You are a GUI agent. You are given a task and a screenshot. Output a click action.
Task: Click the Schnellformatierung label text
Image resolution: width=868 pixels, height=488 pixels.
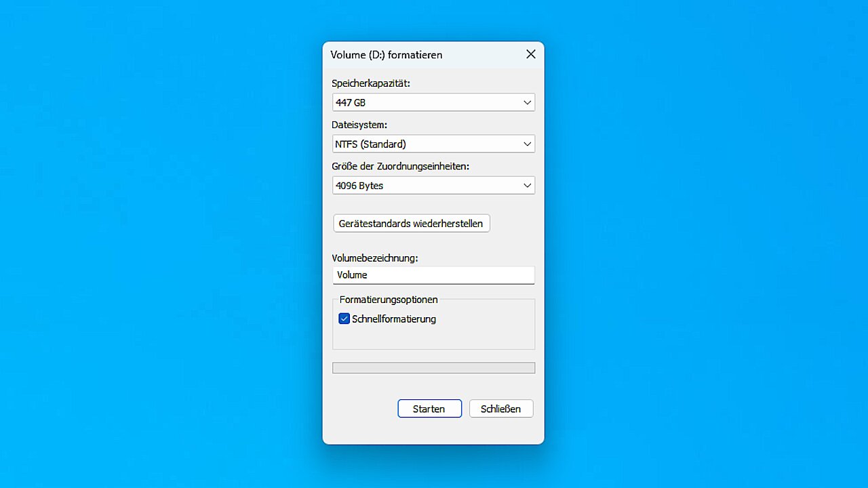click(x=394, y=319)
